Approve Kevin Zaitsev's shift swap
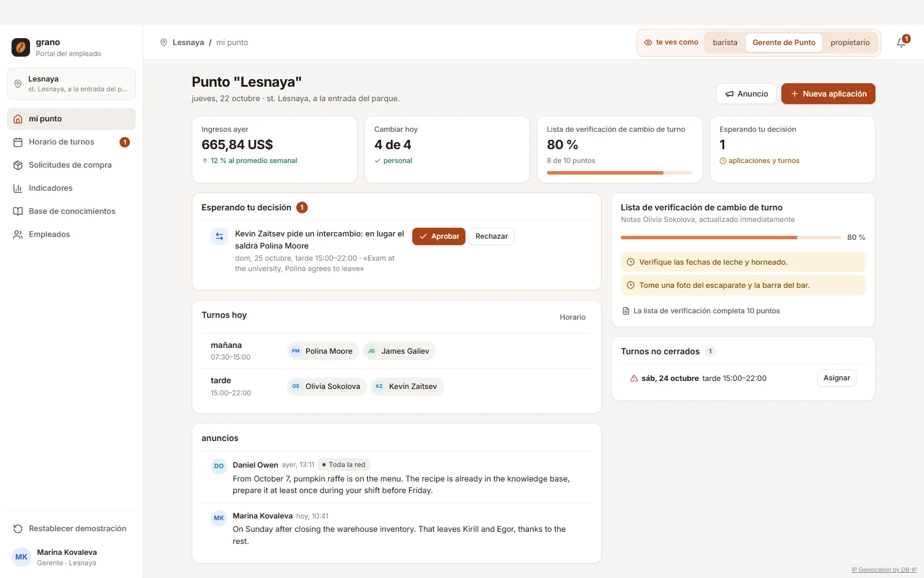Screen dimensions: 924x578 coord(439,236)
